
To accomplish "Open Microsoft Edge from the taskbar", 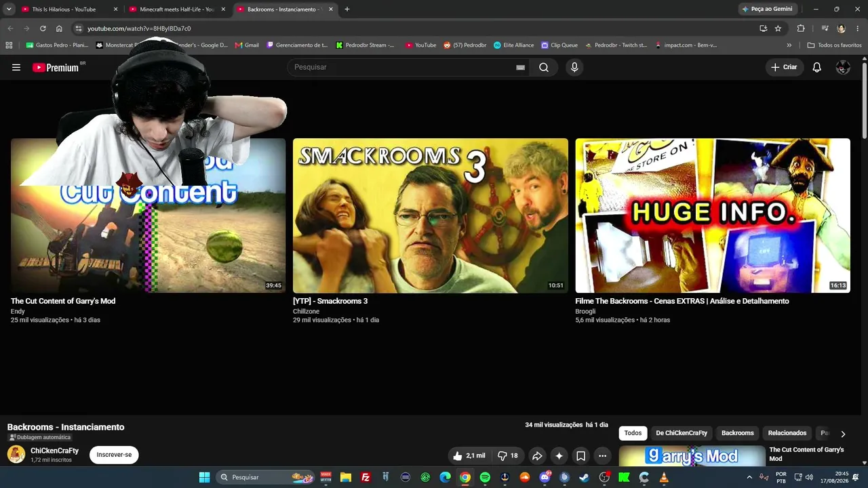I will 445,477.
